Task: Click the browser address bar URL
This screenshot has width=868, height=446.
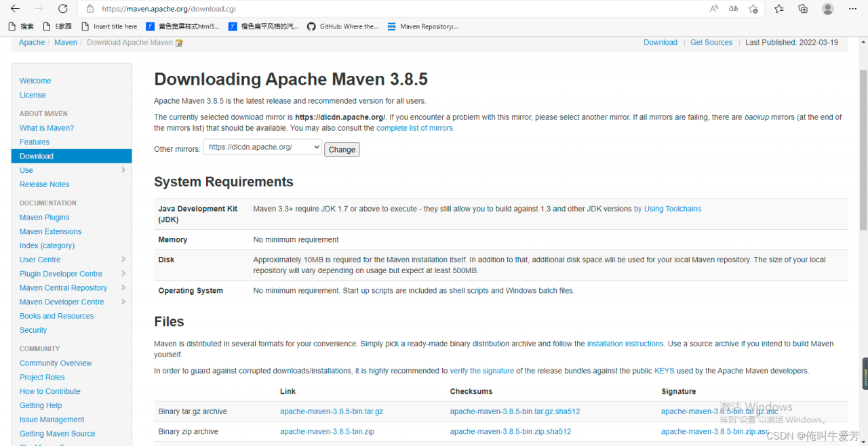Action: (271, 9)
